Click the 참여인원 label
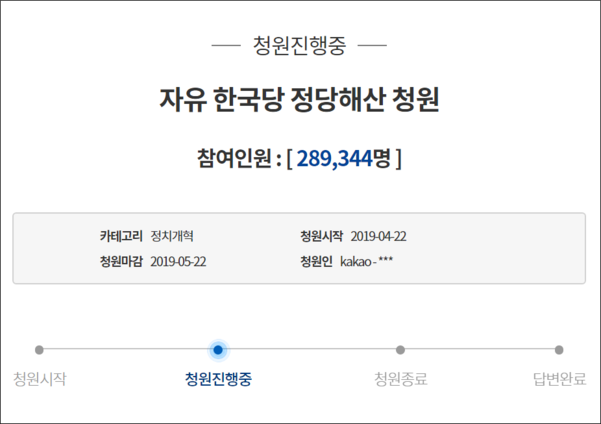601x424 pixels. (234, 158)
